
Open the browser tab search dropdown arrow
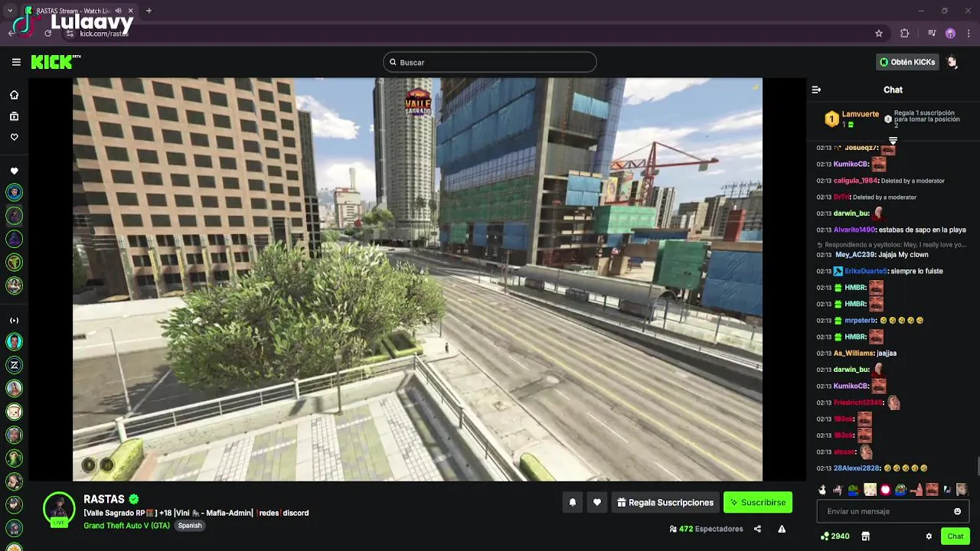pos(9,11)
